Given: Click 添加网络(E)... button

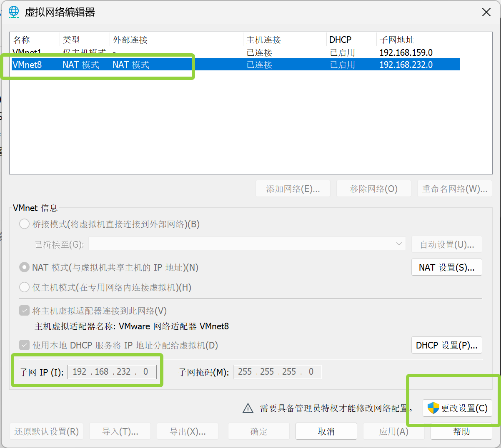Looking at the screenshot, I should 293,189.
